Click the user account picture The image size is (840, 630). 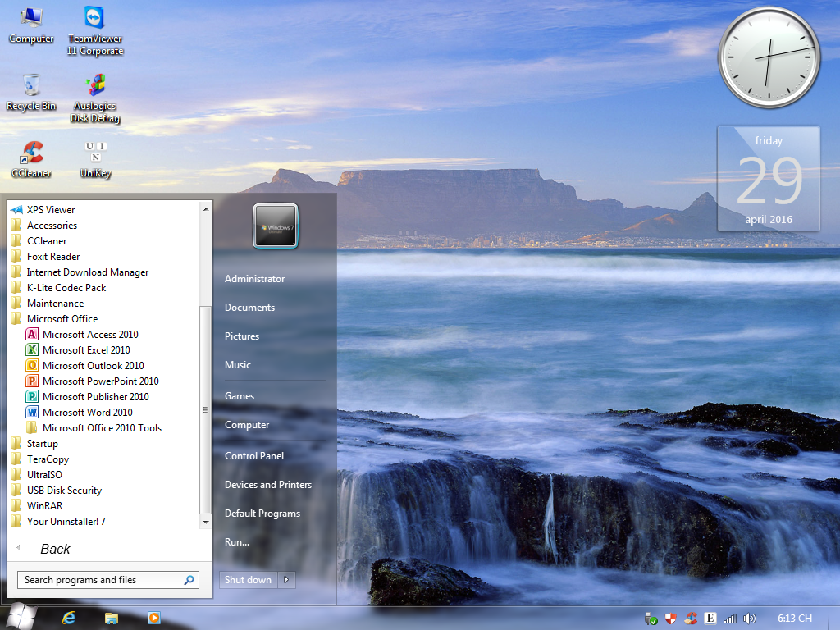coord(276,226)
